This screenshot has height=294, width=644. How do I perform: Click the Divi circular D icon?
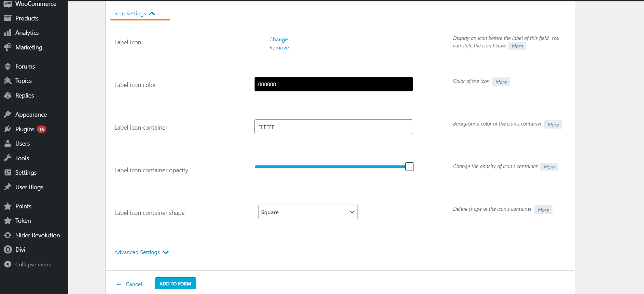(8, 250)
